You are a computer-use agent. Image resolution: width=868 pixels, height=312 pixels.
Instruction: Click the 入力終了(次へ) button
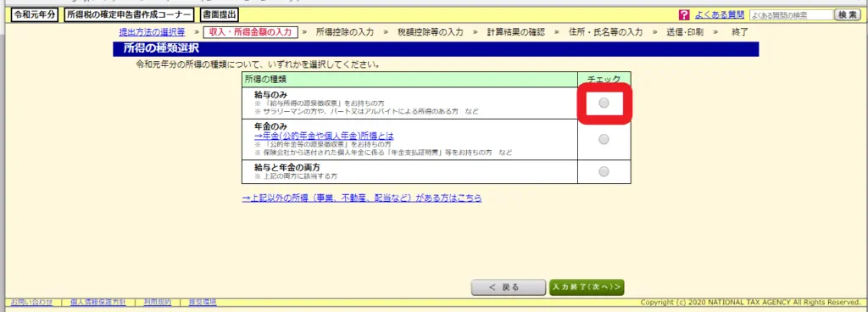point(587,287)
